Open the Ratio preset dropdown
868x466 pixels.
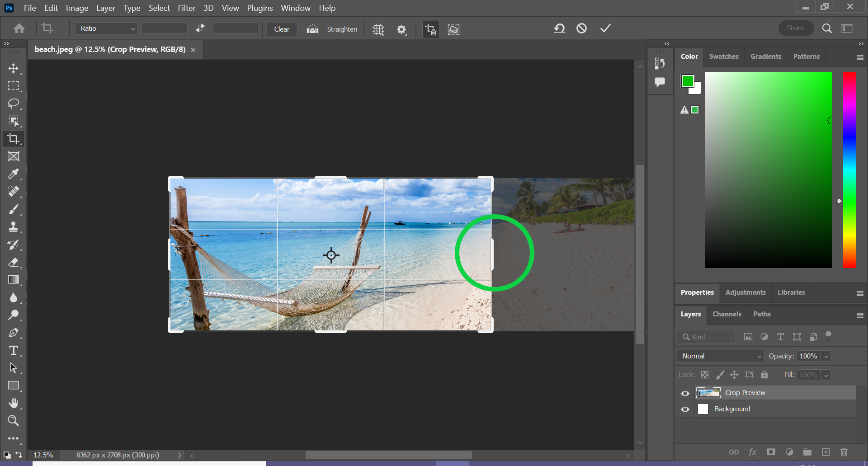coord(107,28)
